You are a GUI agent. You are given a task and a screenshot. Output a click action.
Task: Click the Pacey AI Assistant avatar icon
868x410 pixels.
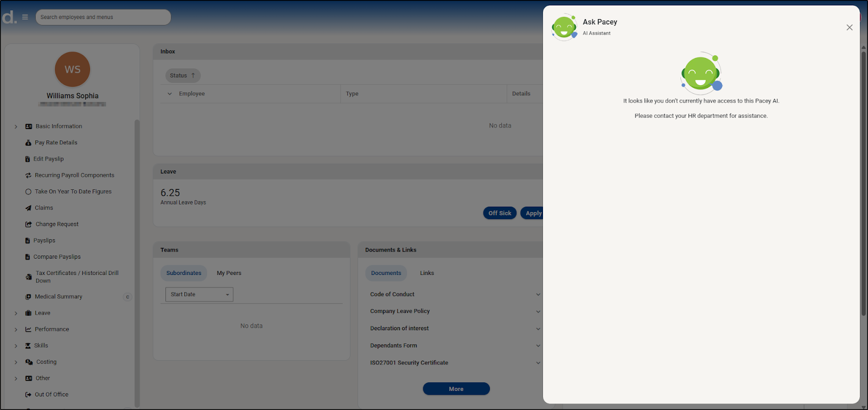tap(564, 27)
